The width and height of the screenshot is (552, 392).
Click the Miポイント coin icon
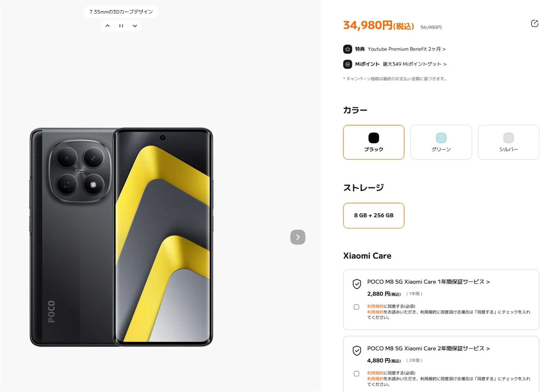(347, 64)
